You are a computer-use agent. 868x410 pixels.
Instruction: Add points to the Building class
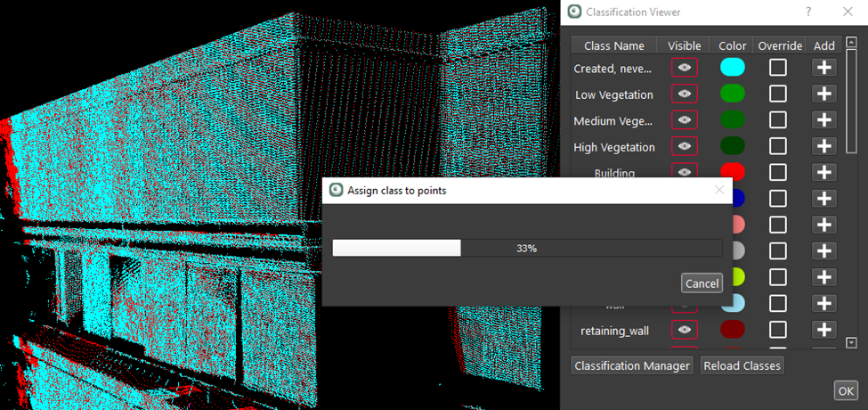pos(823,172)
